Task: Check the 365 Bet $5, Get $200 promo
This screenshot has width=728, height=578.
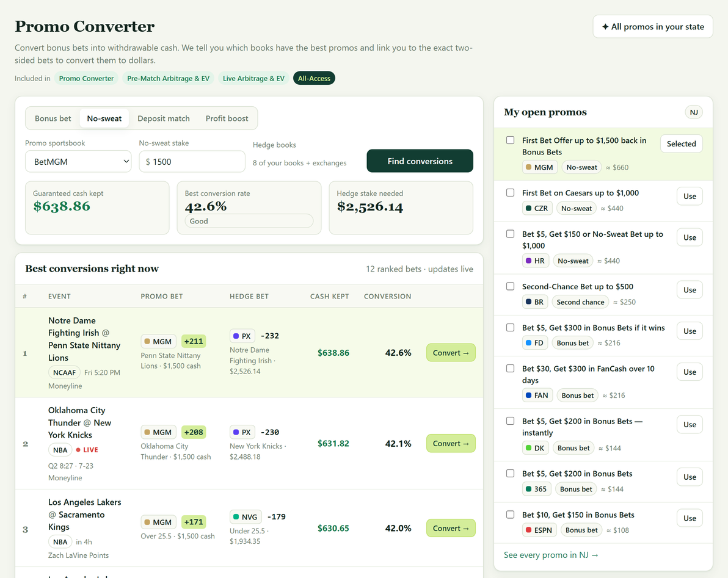Action: [510, 473]
